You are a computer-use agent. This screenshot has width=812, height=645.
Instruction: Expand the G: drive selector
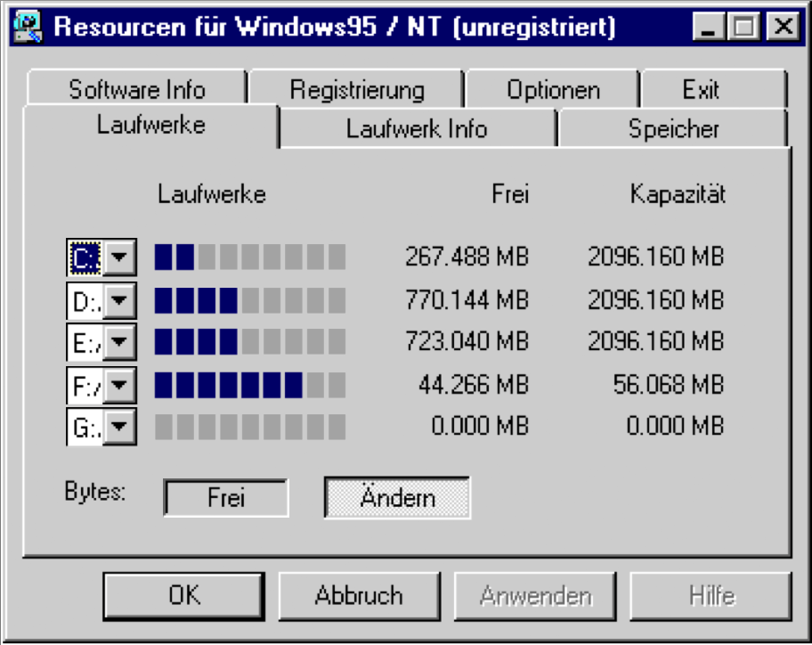pyautogui.click(x=120, y=427)
